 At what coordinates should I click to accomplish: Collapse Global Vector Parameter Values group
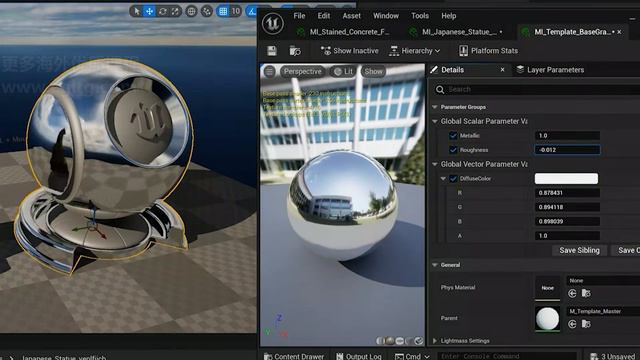coord(435,164)
